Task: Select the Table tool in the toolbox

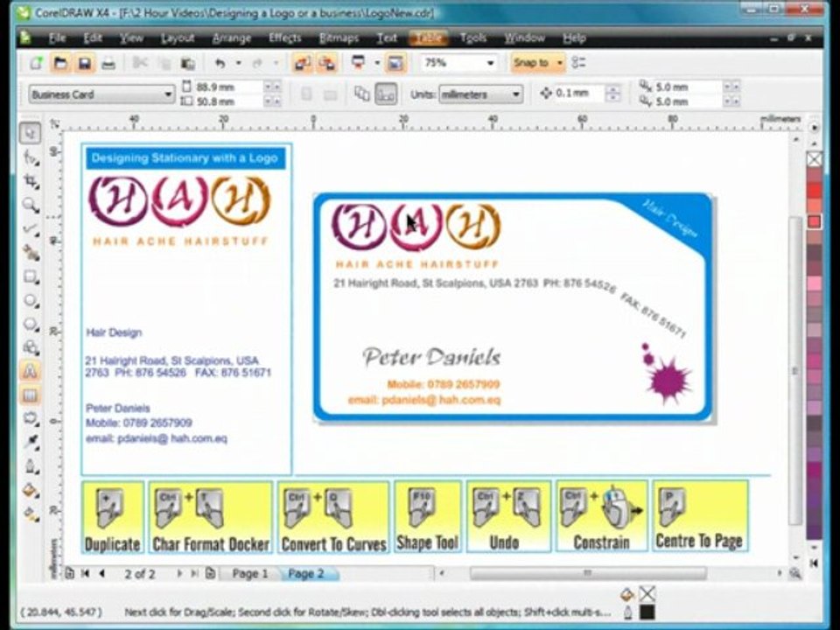Action: point(31,395)
